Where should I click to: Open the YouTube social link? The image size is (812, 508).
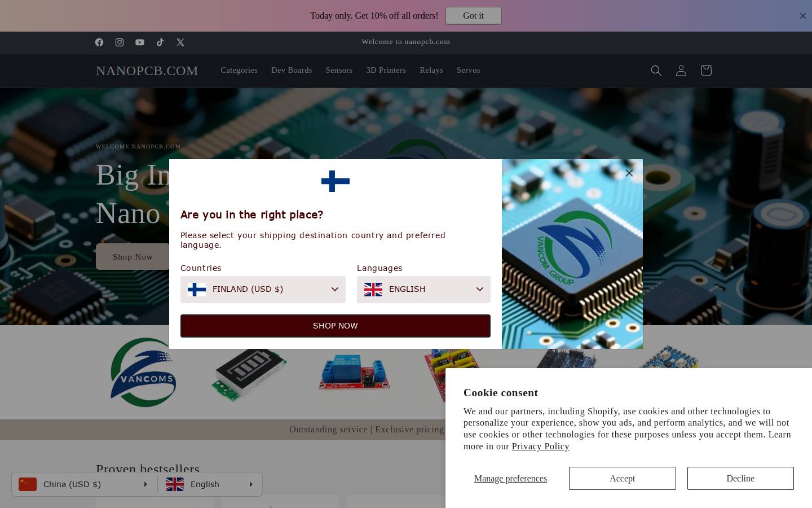(x=140, y=42)
